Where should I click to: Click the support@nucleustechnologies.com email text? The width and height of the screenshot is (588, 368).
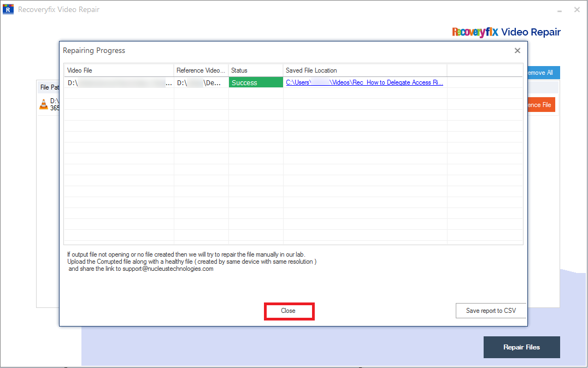[x=168, y=269]
